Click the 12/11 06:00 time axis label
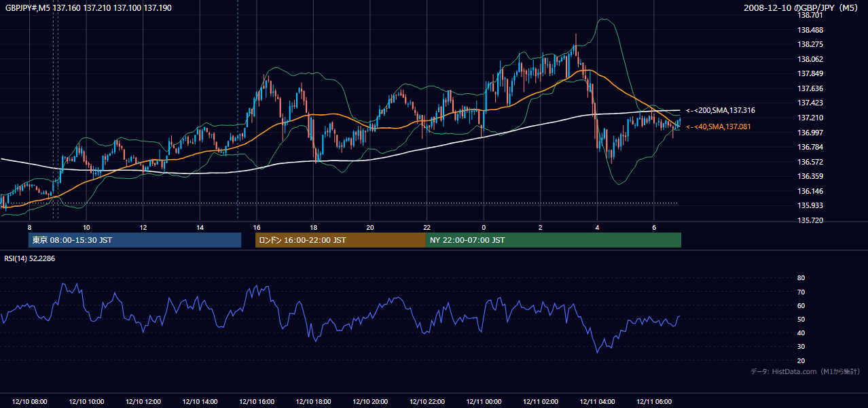This screenshot has height=408, width=868. 654,402
